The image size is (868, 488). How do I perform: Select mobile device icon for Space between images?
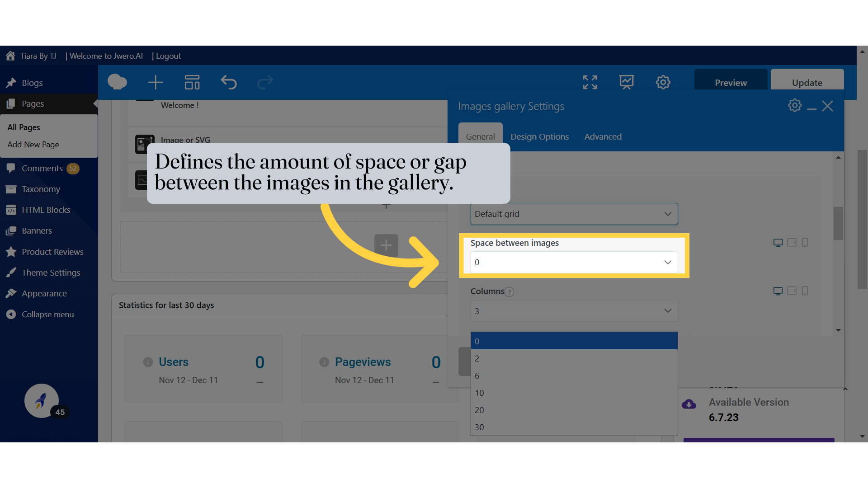point(805,243)
